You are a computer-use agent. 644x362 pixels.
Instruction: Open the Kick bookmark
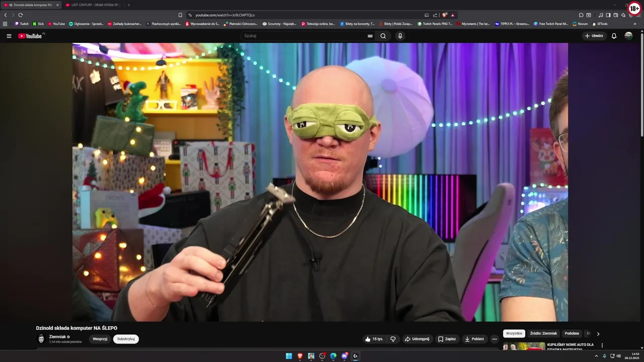39,24
